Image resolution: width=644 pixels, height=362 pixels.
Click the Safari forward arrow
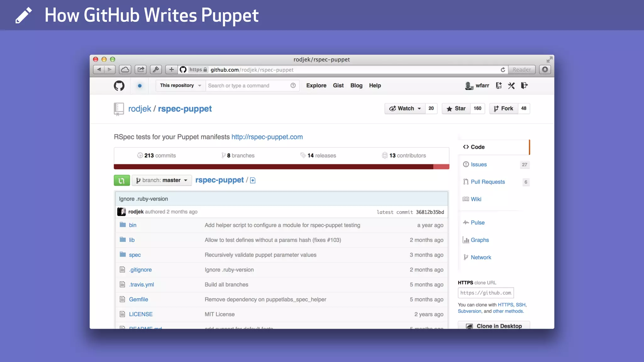pyautogui.click(x=110, y=69)
